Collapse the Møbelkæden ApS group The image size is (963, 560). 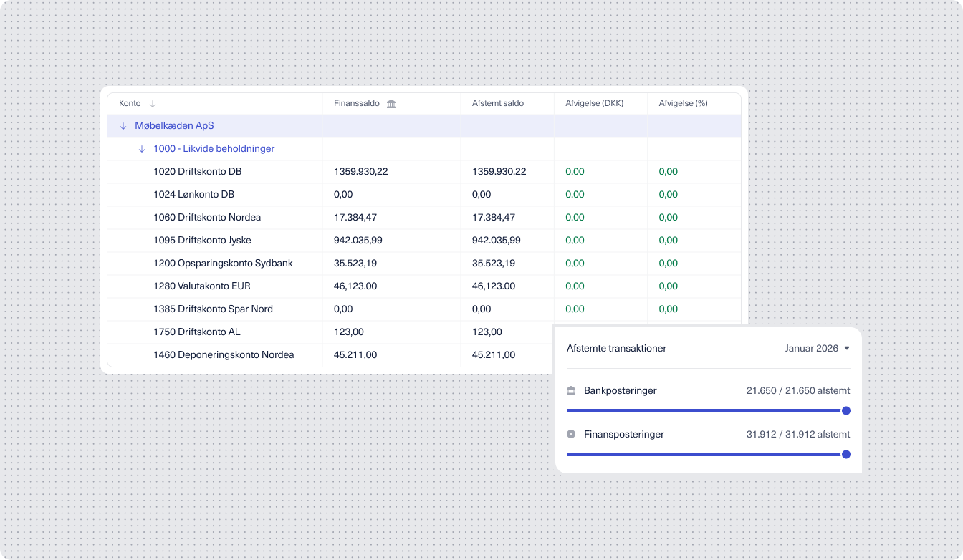[123, 126]
